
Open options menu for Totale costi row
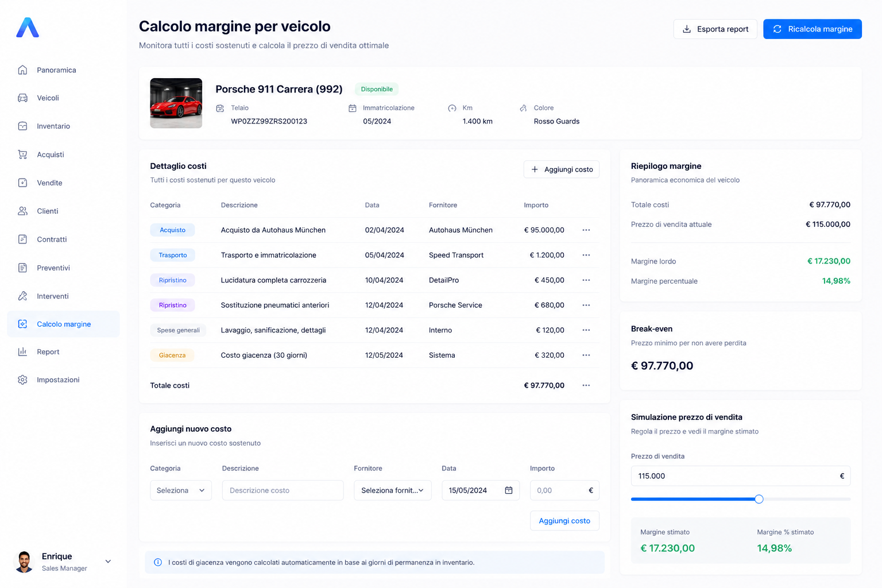[x=586, y=385]
